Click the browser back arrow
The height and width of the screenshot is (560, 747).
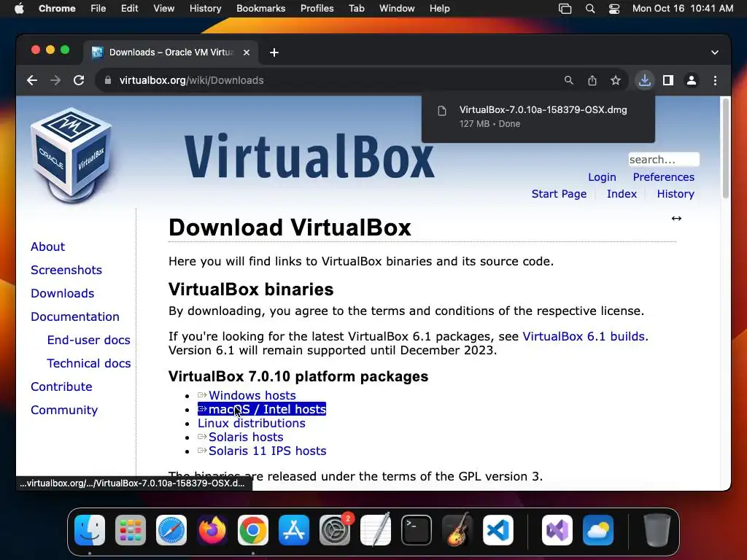tap(32, 80)
